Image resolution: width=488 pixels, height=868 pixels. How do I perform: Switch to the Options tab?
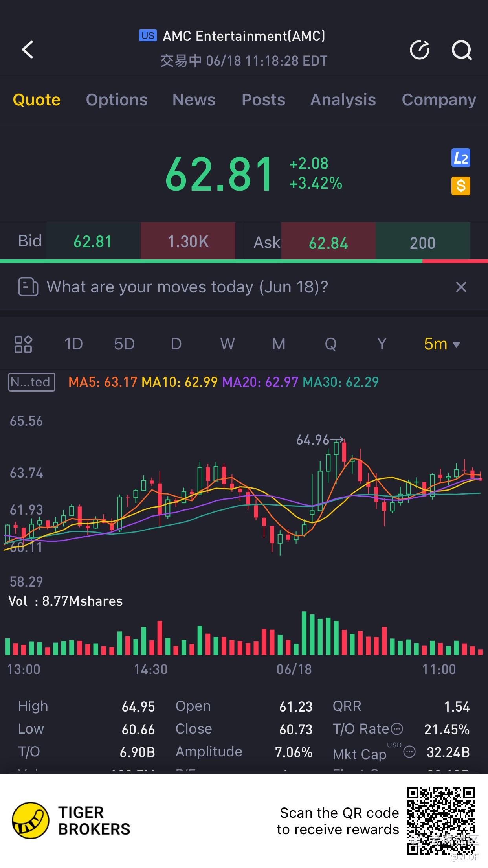tap(117, 100)
